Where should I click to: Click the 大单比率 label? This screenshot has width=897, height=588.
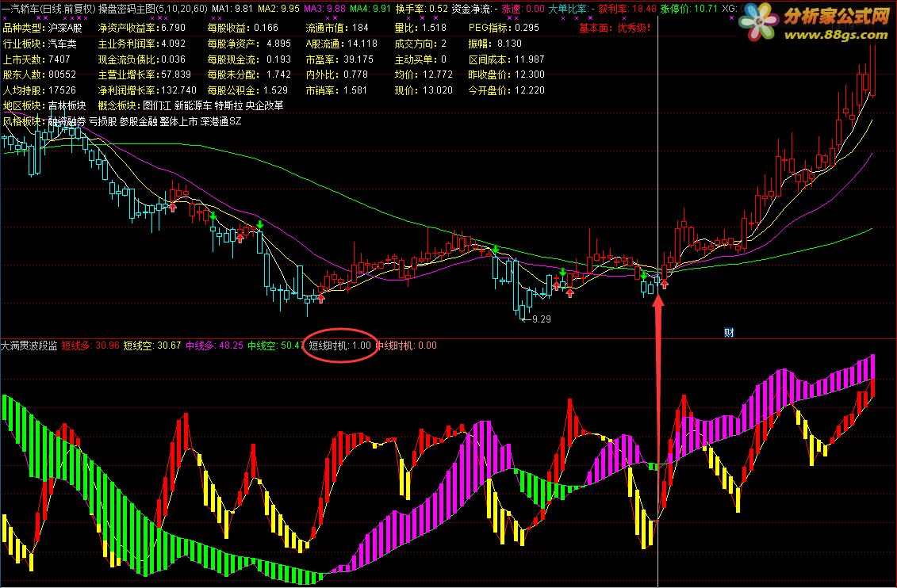point(568,9)
